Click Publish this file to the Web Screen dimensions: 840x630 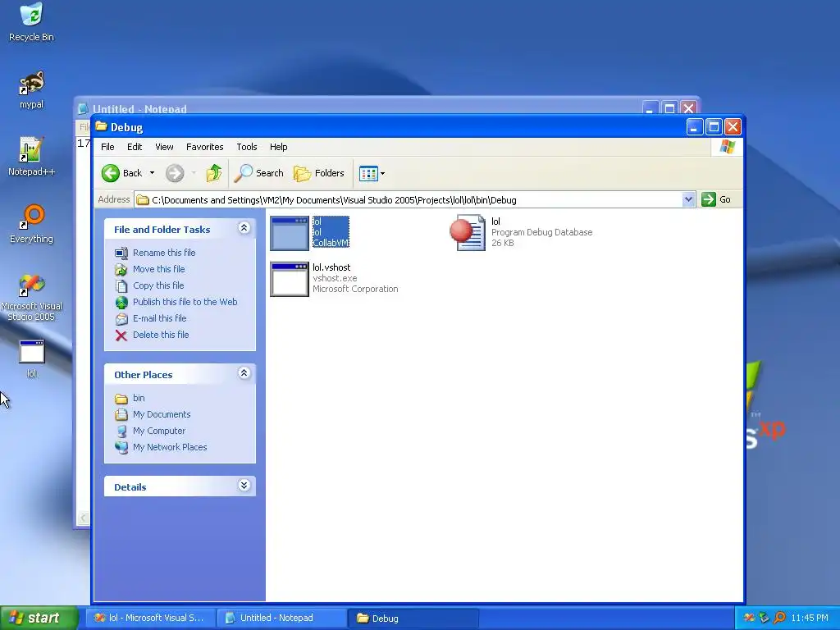click(x=185, y=302)
